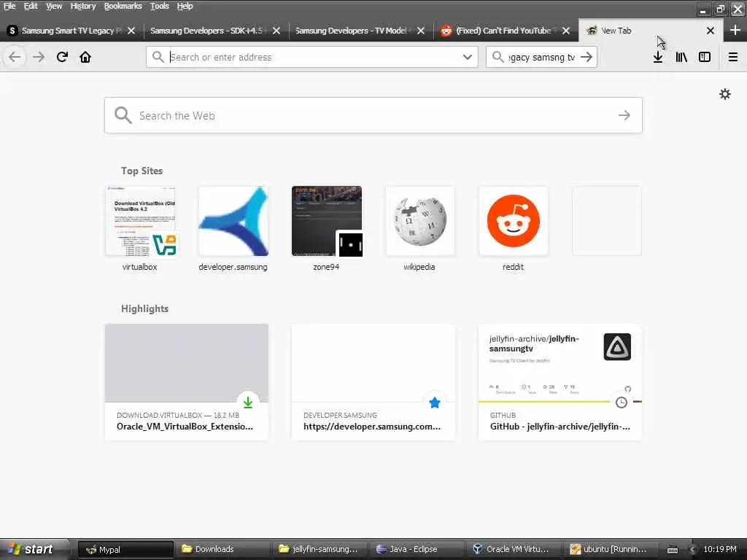
Task: Open the Tools menu
Action: click(160, 6)
